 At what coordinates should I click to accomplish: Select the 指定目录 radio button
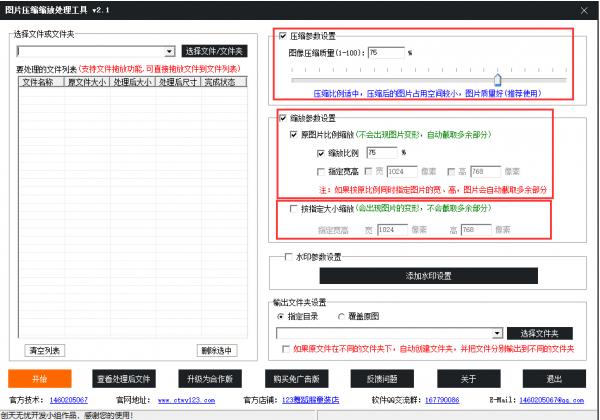pos(280,317)
